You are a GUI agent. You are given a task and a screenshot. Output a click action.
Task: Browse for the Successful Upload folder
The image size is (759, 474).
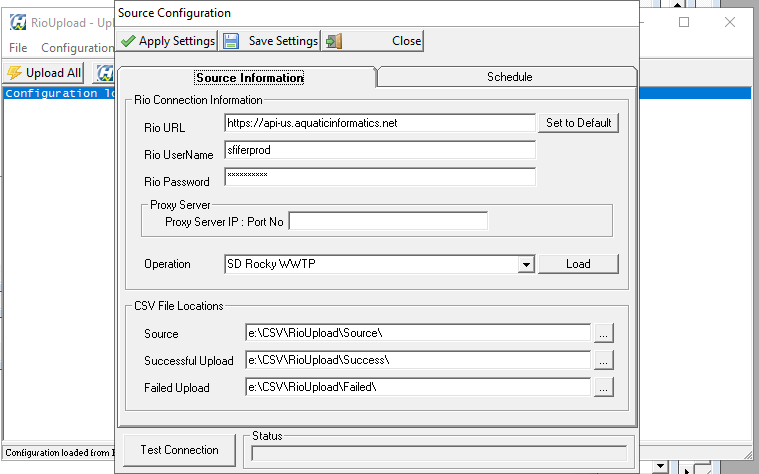click(603, 360)
